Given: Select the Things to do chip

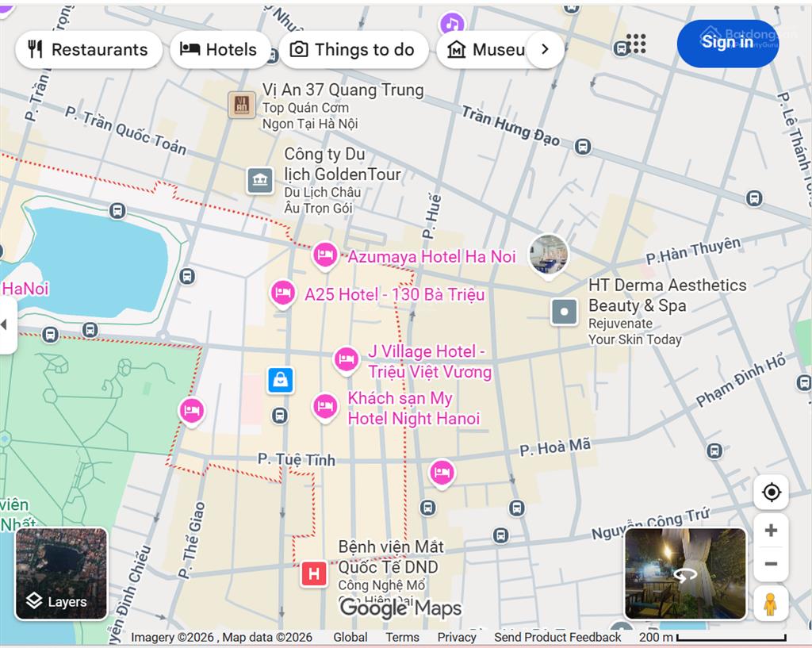Looking at the screenshot, I should pyautogui.click(x=353, y=50).
